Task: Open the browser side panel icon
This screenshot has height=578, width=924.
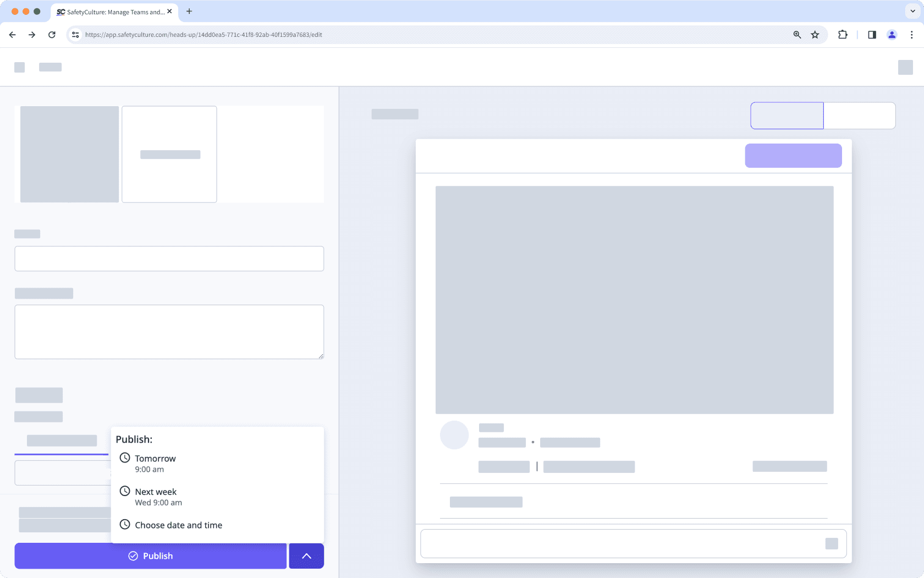Action: pos(872,34)
